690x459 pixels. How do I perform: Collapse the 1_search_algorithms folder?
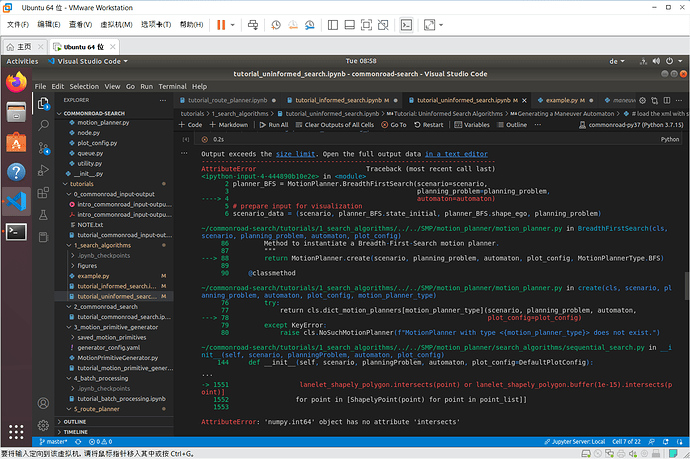tap(103, 246)
